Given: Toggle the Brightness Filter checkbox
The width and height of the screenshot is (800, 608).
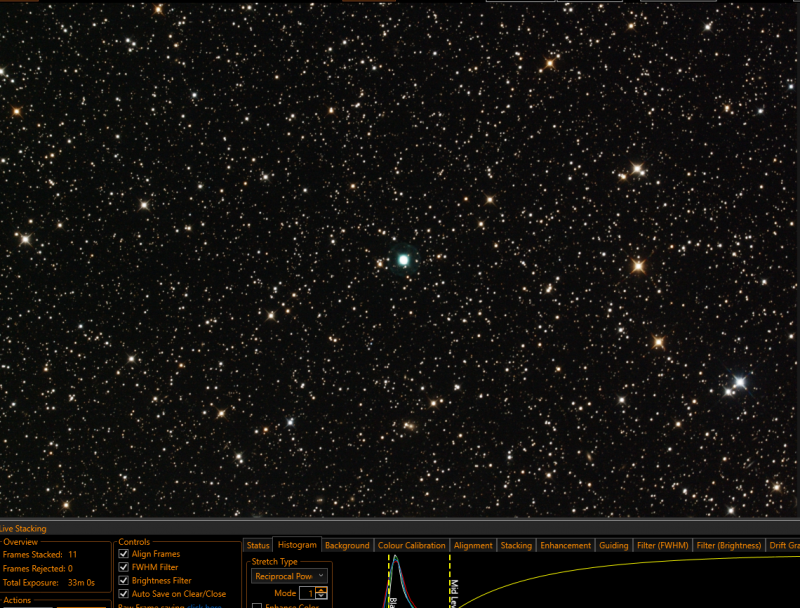Looking at the screenshot, I should (x=123, y=580).
